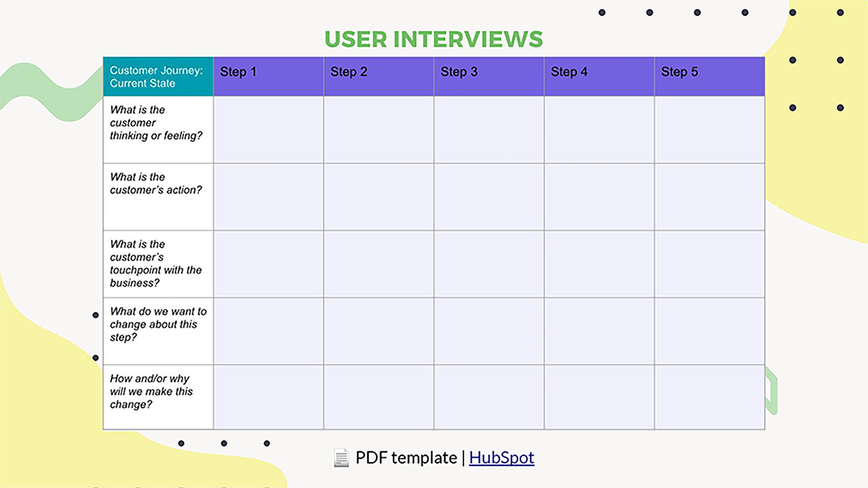
Task: Click the Step 1 column header
Action: [x=268, y=77]
